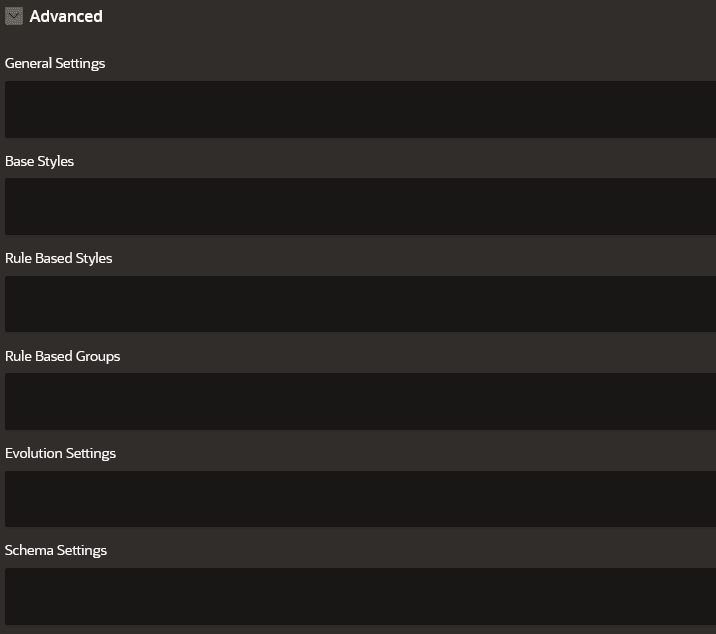Screen dimensions: 716x634
Task: Focus the Evolution Settings text area
Action: pos(360,499)
